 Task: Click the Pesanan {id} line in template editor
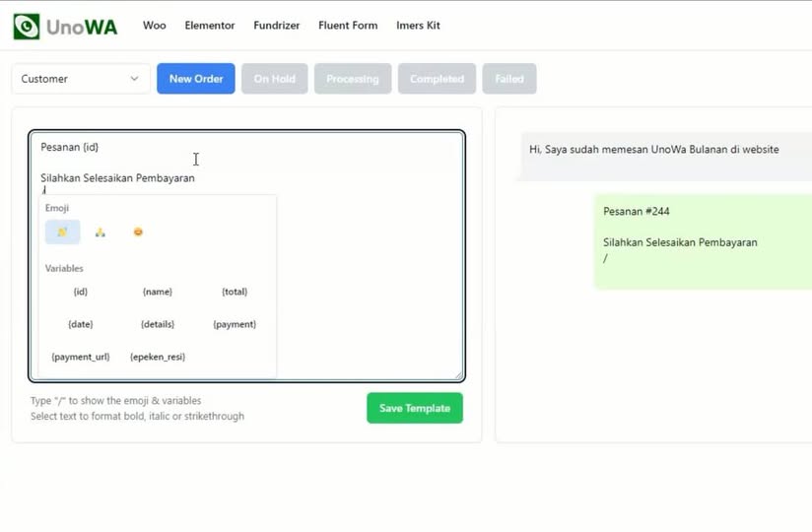pyautogui.click(x=69, y=147)
